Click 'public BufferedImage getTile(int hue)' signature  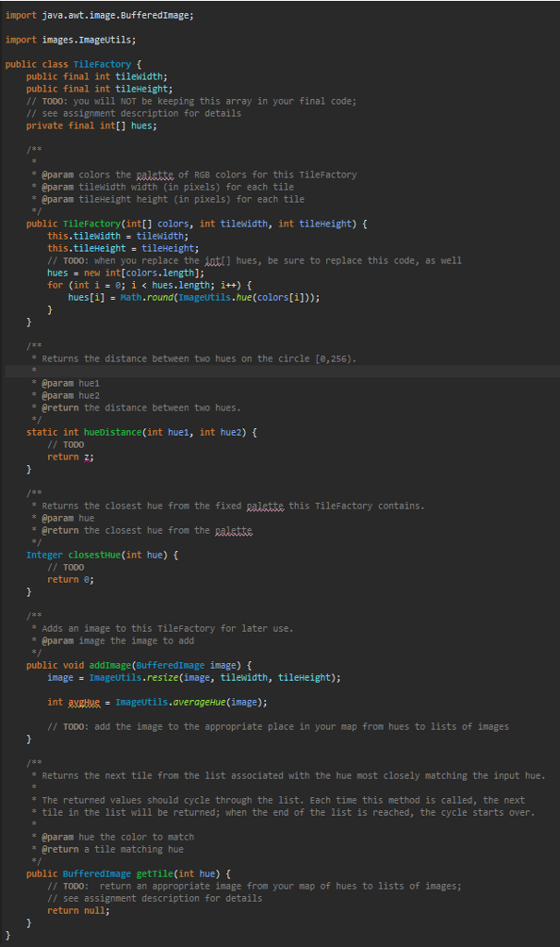click(x=128, y=874)
